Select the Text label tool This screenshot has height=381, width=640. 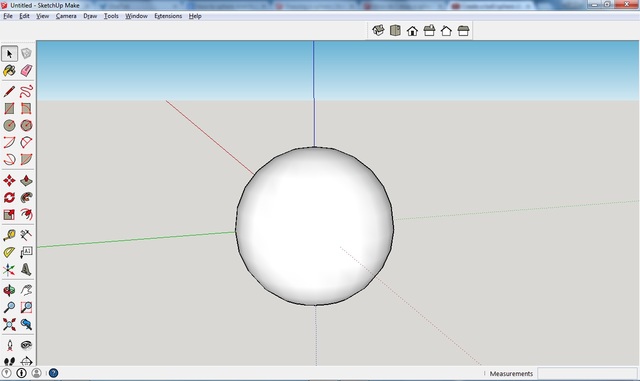pos(26,252)
